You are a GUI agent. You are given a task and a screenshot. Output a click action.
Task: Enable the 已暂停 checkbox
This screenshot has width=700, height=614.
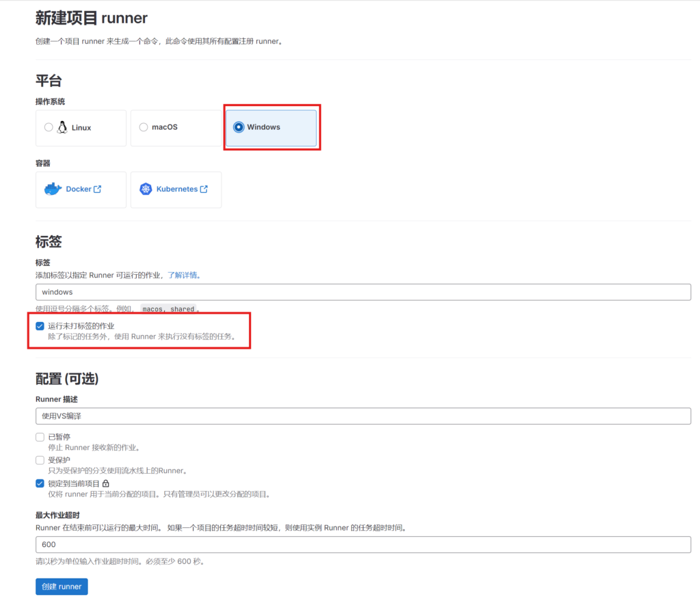[x=40, y=437]
